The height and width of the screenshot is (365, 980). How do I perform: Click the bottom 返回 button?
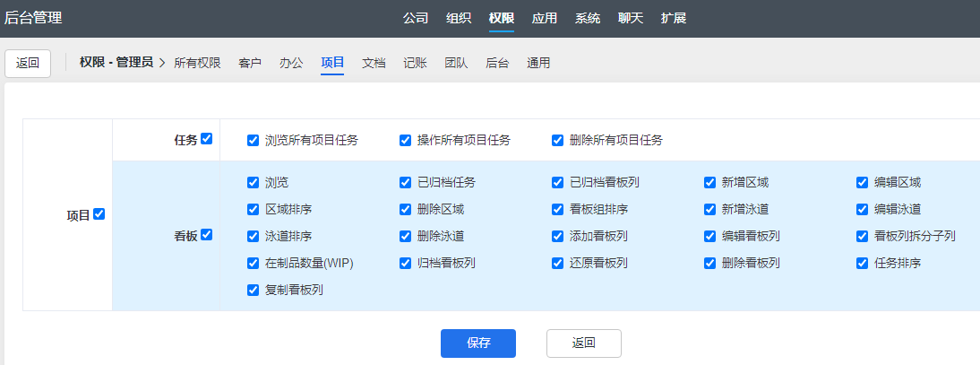(583, 343)
